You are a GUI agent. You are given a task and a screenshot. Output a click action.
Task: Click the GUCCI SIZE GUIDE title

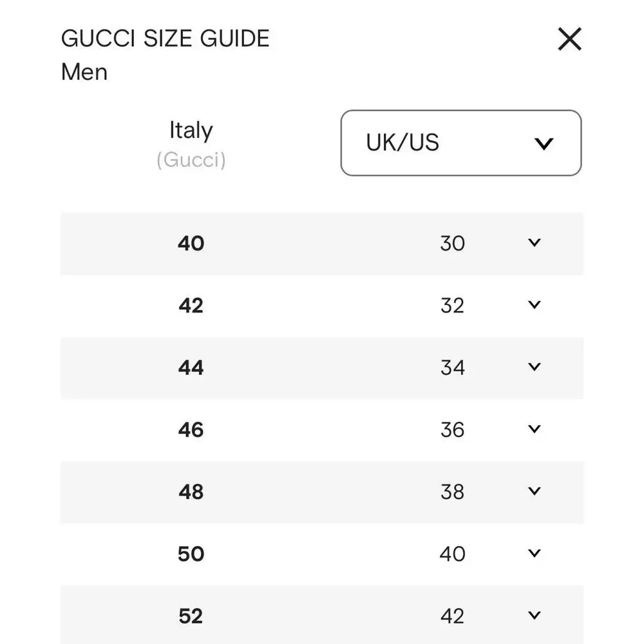165,39
